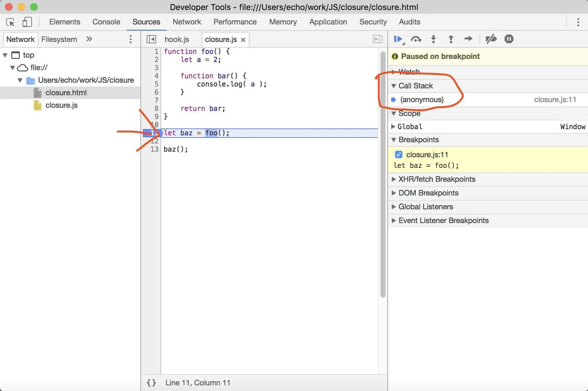Image resolution: width=588 pixels, height=391 pixels.
Task: Toggle breakpoint on line 11 gutter
Action: click(x=152, y=133)
